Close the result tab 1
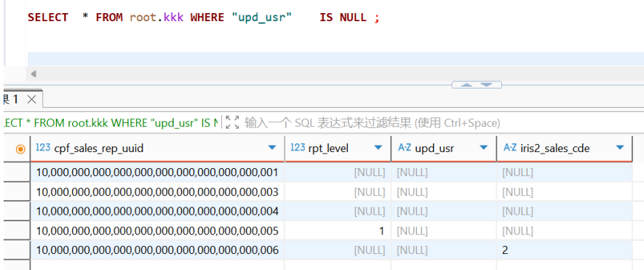 31,100
